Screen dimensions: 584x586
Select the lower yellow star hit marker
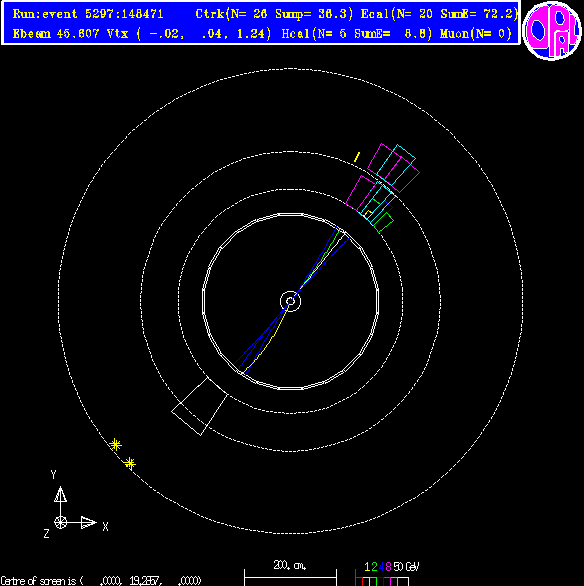point(130,464)
